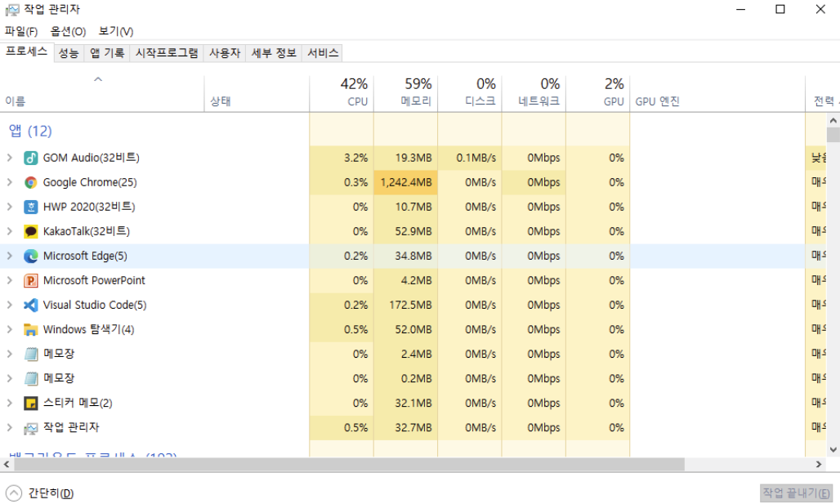840x504 pixels.
Task: Click the 간단히(D) fewer details label
Action: point(51,493)
